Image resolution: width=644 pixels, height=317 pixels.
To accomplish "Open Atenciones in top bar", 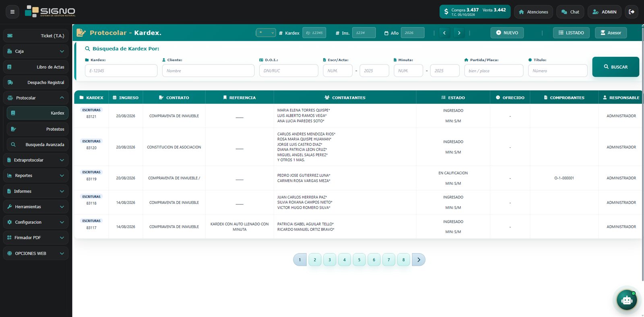I will [x=533, y=12].
